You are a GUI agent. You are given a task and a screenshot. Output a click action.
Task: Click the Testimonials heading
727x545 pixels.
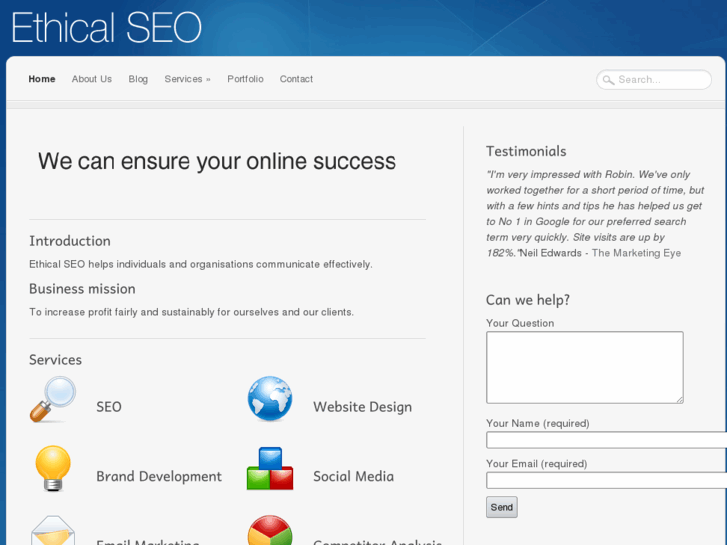click(526, 151)
